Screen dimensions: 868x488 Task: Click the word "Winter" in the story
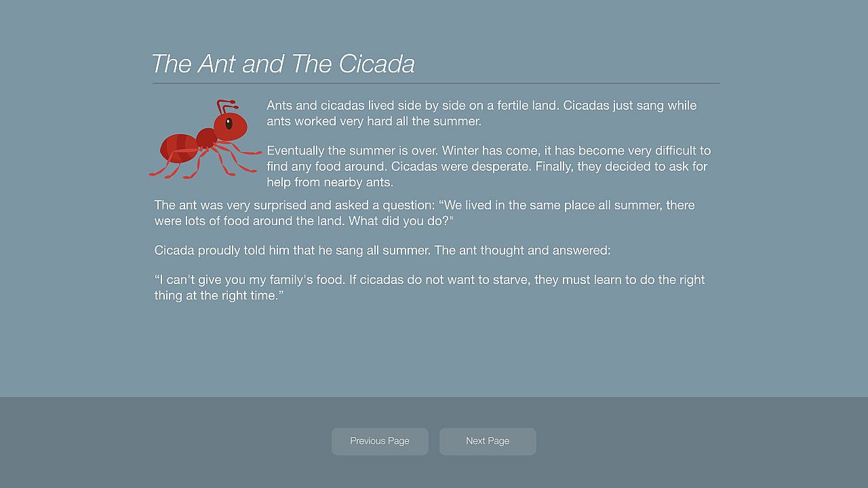460,150
